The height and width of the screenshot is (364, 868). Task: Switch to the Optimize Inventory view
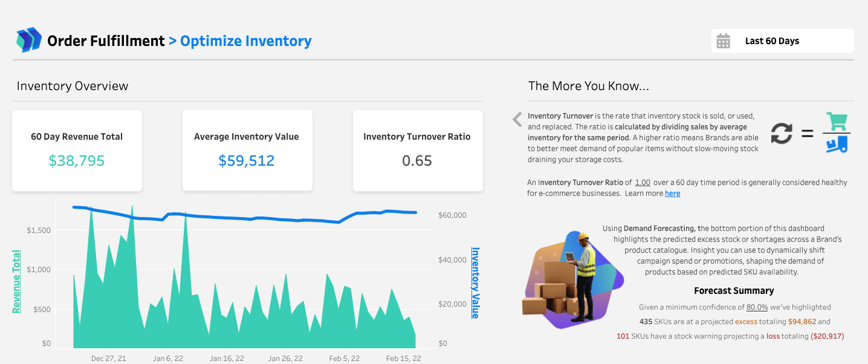coord(245,41)
